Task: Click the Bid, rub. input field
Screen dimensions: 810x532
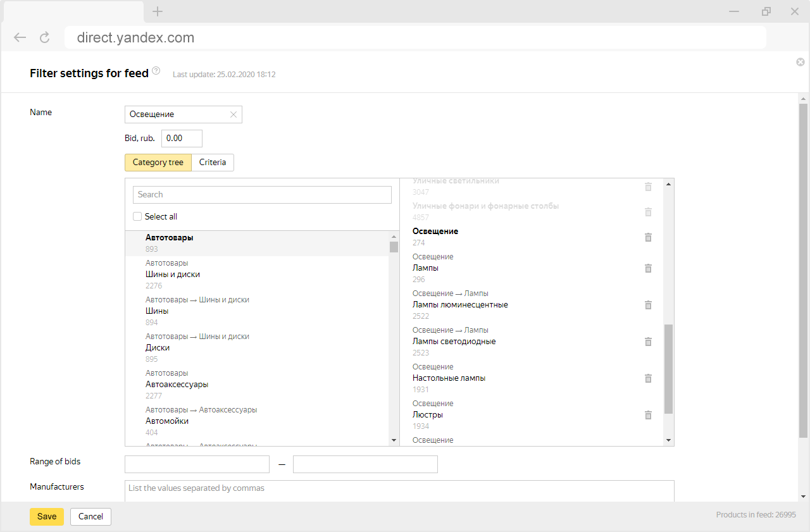Action: point(182,138)
